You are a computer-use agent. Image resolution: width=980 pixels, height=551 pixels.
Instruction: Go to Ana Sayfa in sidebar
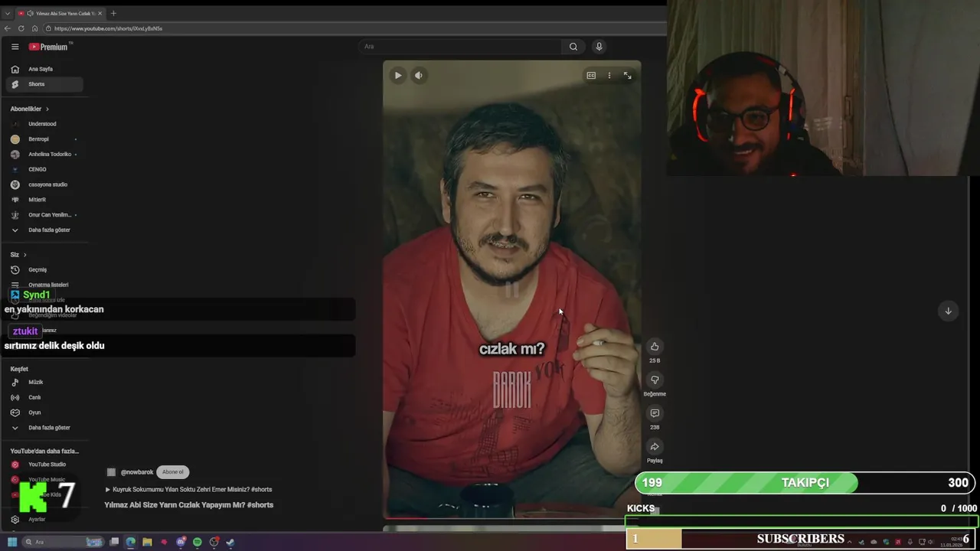click(x=44, y=69)
